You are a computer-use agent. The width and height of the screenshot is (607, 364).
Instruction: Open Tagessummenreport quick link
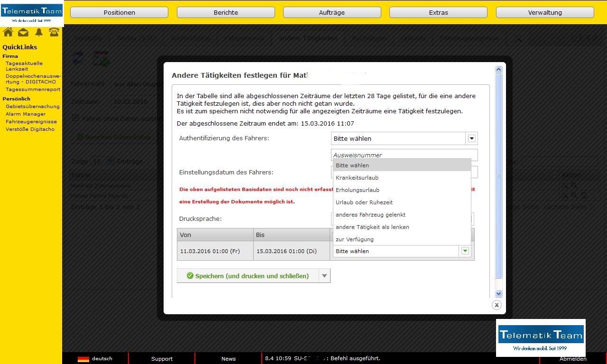(33, 89)
